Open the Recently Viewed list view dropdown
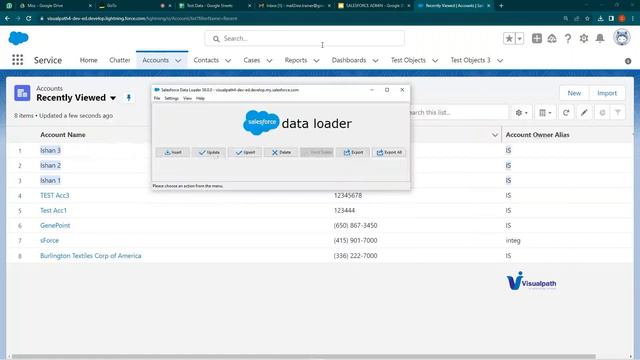 tap(113, 98)
